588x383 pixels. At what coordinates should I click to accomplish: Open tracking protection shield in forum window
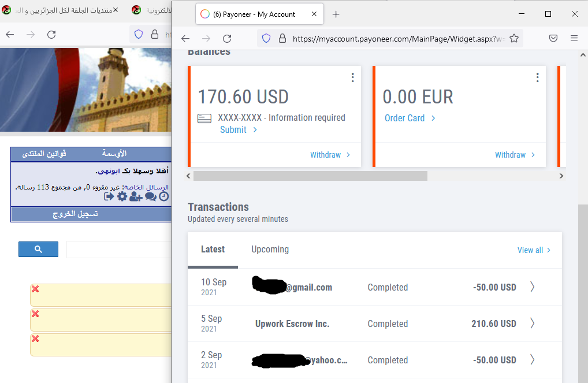click(139, 35)
